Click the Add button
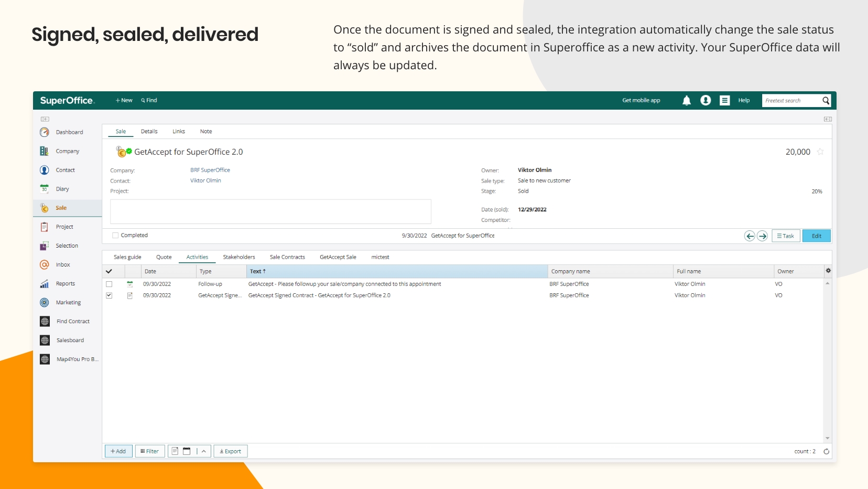The width and height of the screenshot is (868, 489). [x=118, y=451]
